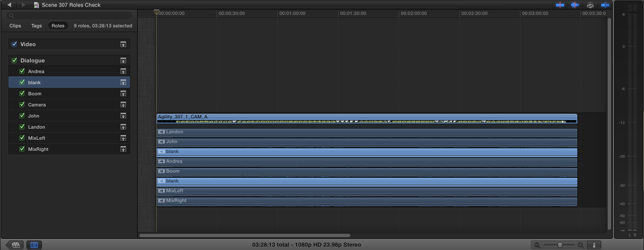Image resolution: width=644 pixels, height=250 pixels.
Task: Click the 00:02:00:00 ruler timecode
Action: tap(414, 13)
